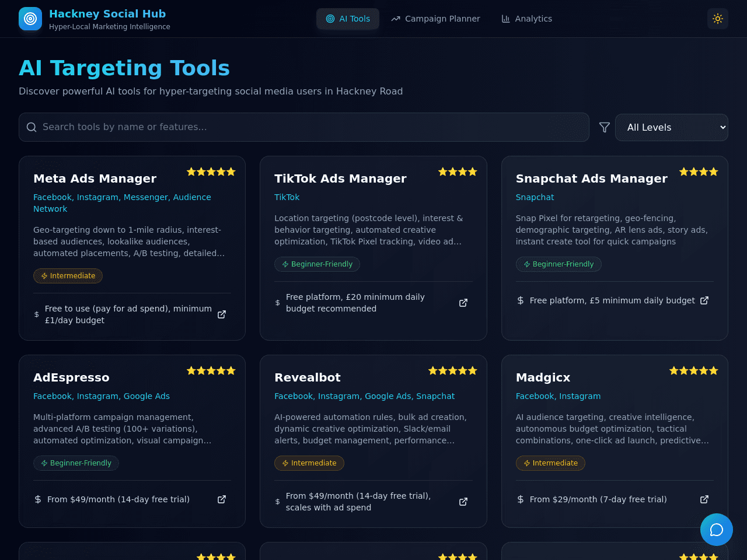Toggle the light/dark theme sun icon
Image resolution: width=747 pixels, height=560 pixels.
click(718, 19)
